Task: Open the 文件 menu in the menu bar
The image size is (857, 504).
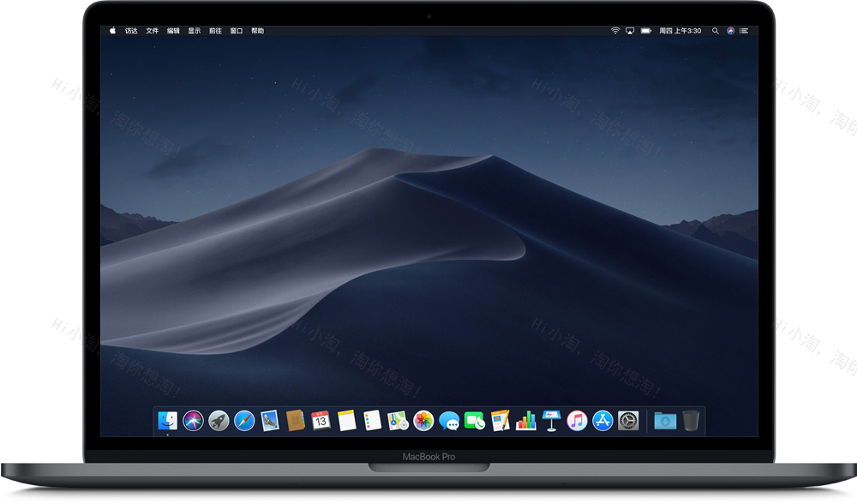Action: (x=152, y=30)
